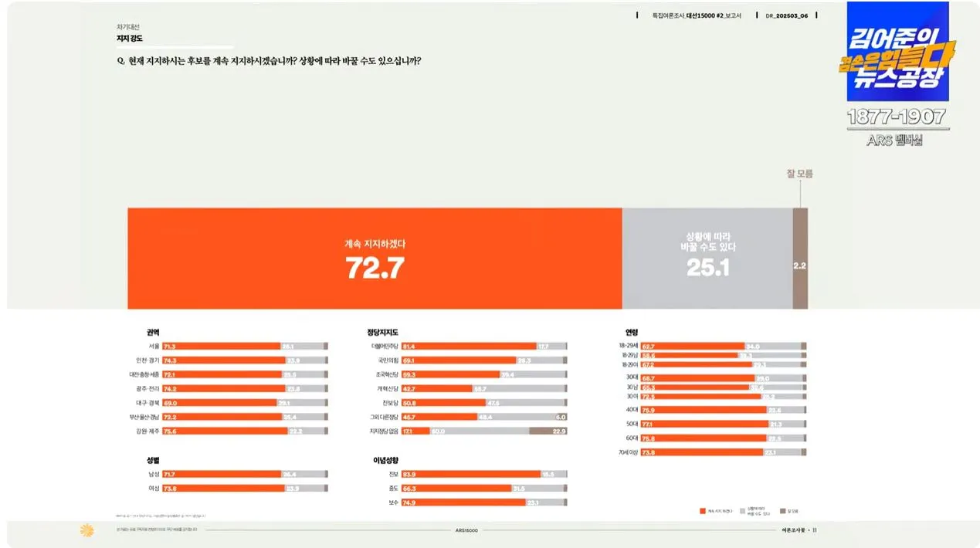980x548 pixels.
Task: Expand the 정당지지도 section heading
Action: coord(382,330)
